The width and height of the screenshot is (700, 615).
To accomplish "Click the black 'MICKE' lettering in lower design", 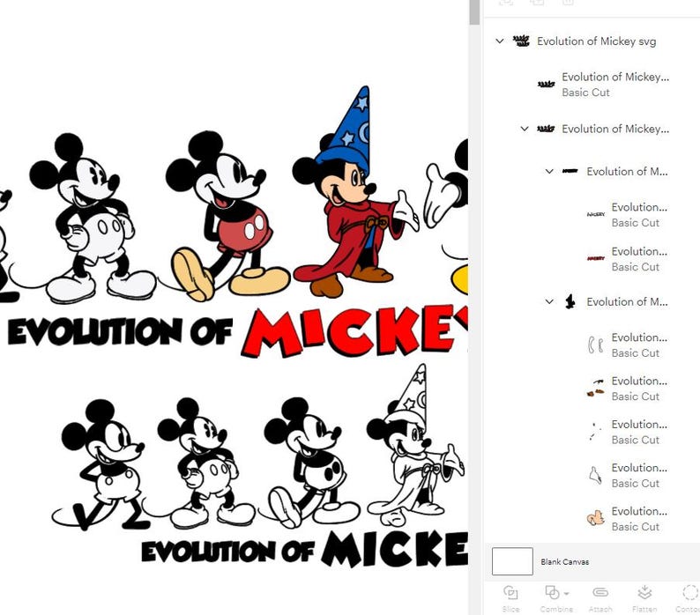I will coord(395,549).
